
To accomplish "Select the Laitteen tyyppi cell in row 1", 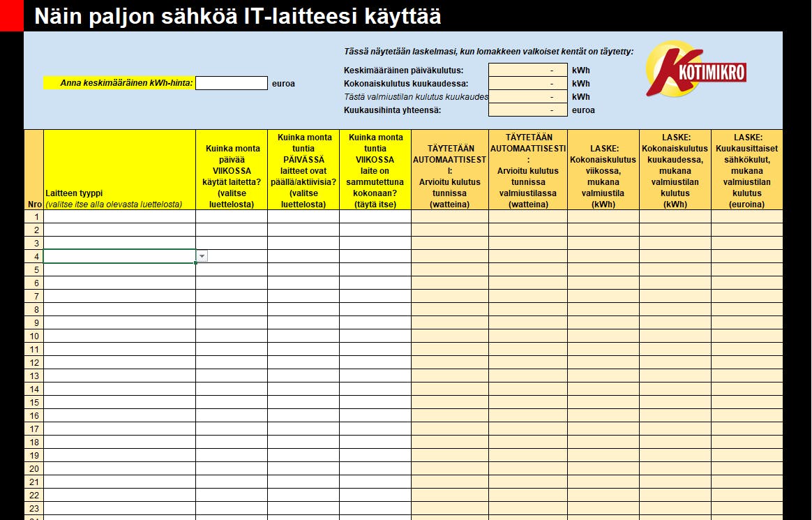I will (x=119, y=216).
